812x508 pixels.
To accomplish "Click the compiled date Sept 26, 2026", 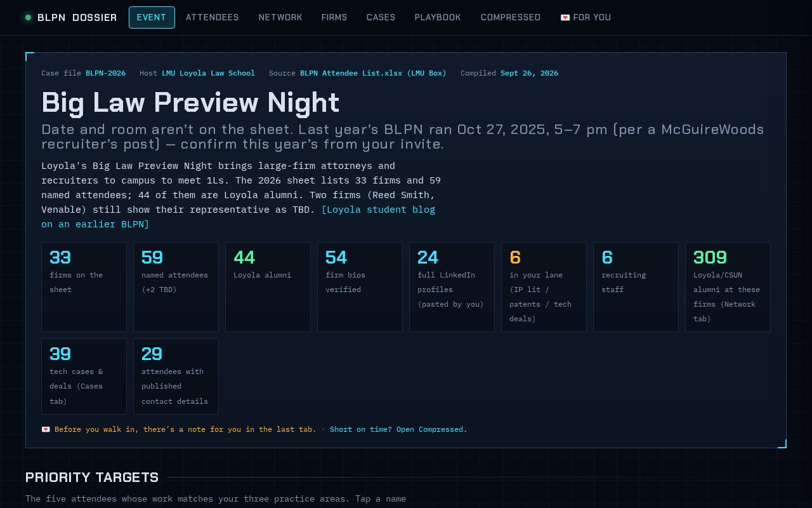I will (529, 73).
